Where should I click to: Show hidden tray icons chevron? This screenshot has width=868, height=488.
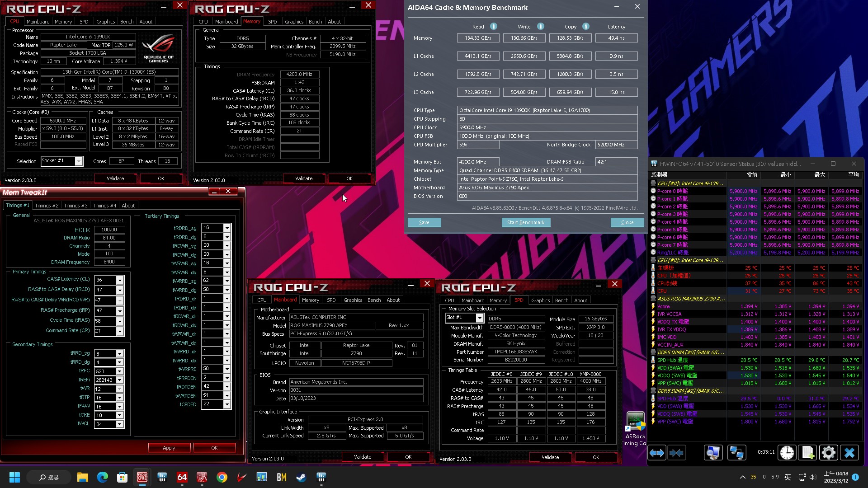742,477
